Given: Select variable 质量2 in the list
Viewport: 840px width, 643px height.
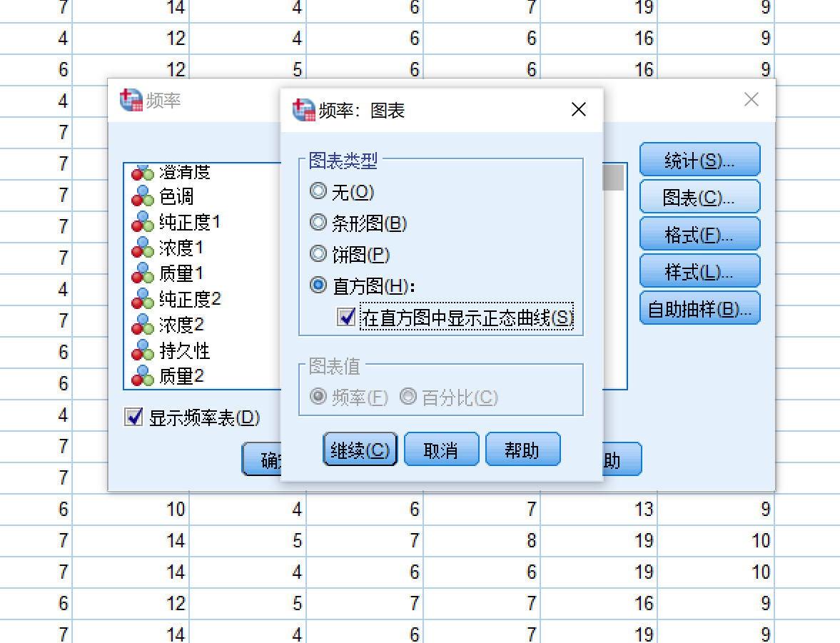Looking at the screenshot, I should pos(181,376).
